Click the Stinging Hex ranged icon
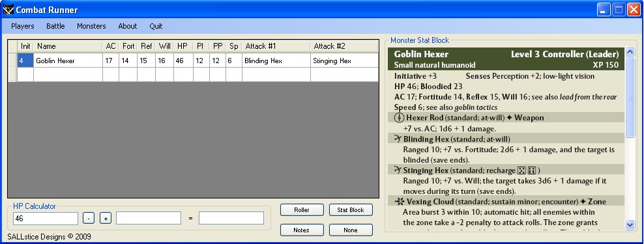Screen dimensions: 644x244 (398, 170)
